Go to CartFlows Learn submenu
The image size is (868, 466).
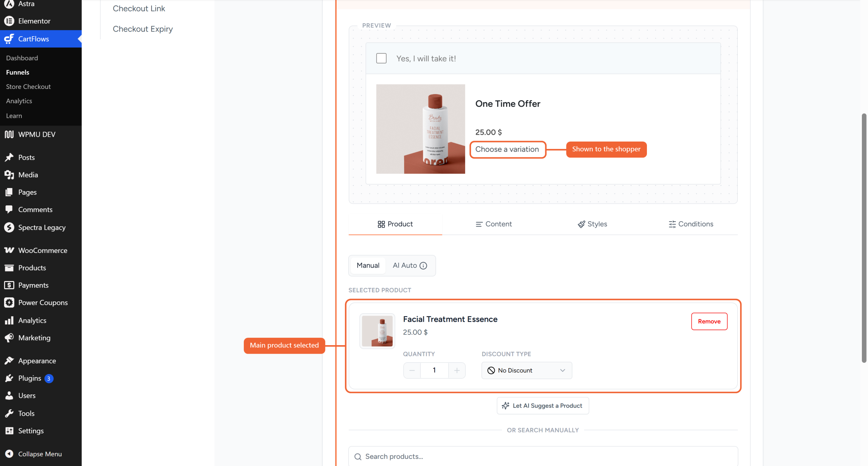pyautogui.click(x=14, y=116)
